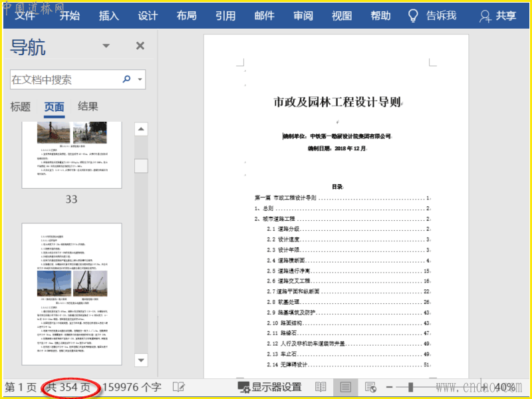Click the proofing check status icon
532x399 pixels.
179,387
